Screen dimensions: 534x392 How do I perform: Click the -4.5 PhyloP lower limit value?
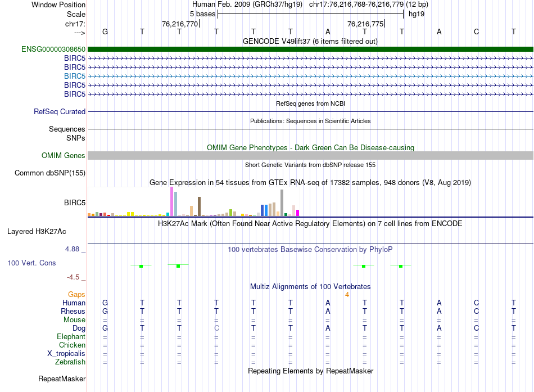pyautogui.click(x=73, y=277)
